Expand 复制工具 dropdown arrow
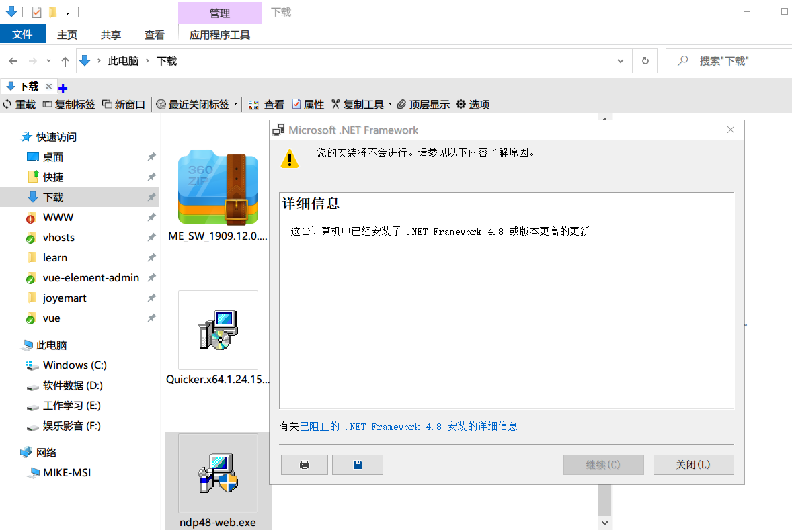The height and width of the screenshot is (532, 792). pyautogui.click(x=390, y=105)
